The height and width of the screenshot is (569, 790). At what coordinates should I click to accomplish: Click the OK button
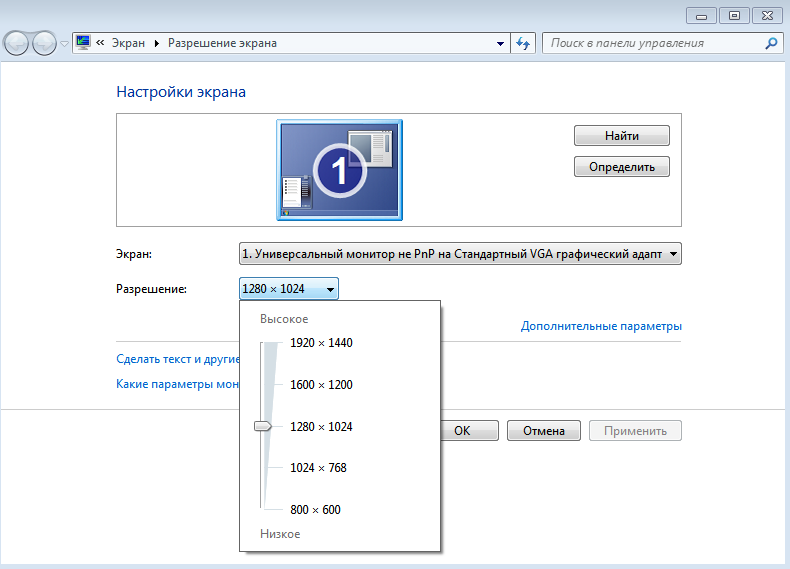point(470,431)
